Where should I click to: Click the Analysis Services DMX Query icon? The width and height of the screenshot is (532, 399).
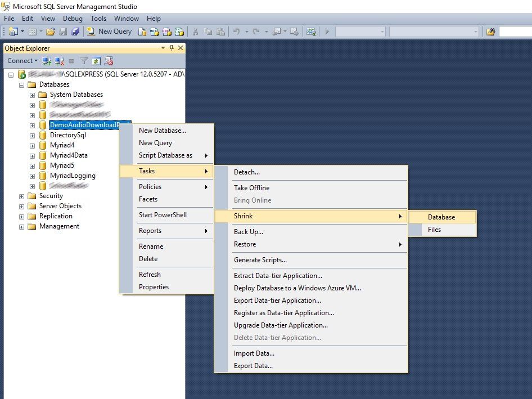(x=167, y=32)
